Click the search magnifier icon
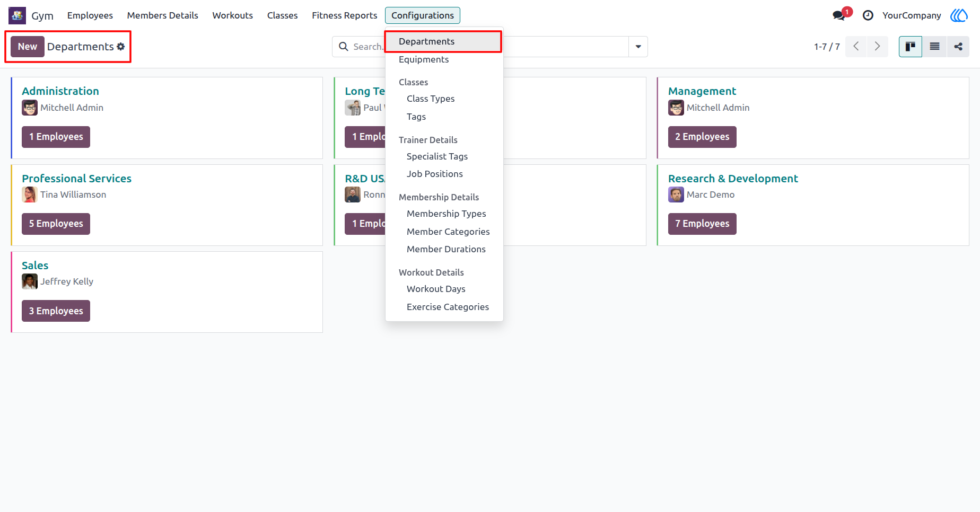The image size is (980, 512). point(344,47)
